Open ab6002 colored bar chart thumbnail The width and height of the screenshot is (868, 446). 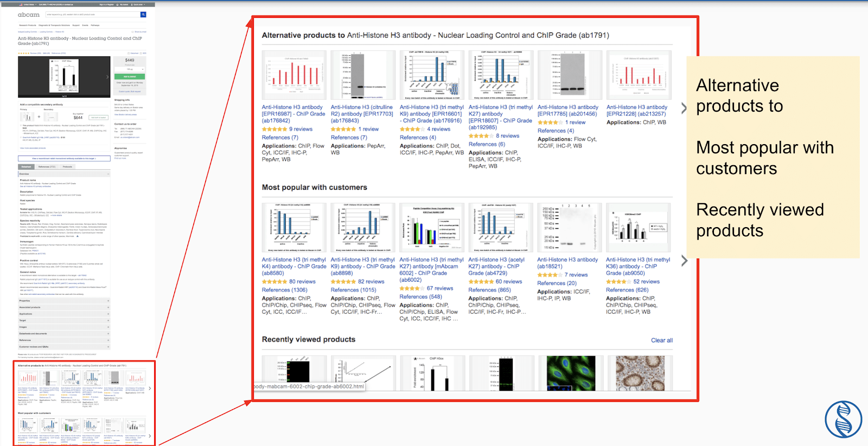[x=432, y=228]
